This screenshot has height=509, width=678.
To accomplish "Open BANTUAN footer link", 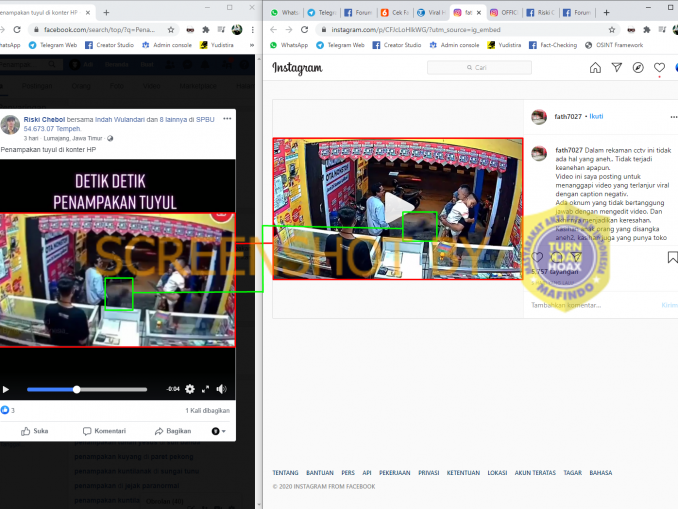I will coord(320,473).
